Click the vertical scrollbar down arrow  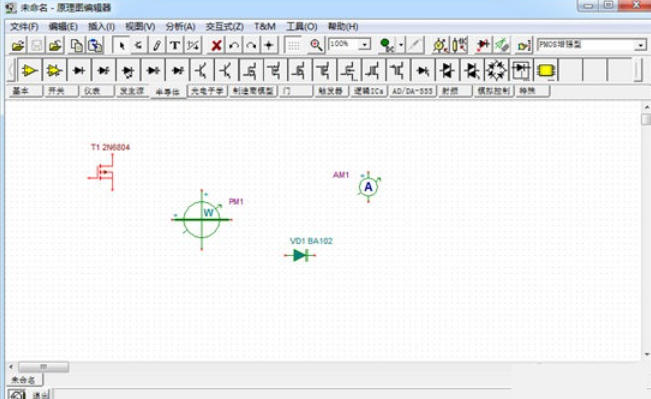pos(646,354)
